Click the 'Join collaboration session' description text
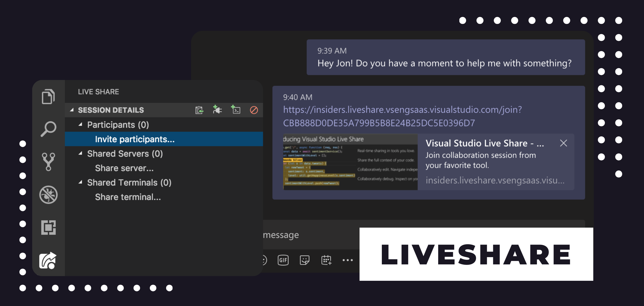This screenshot has width=644, height=306. (481, 160)
